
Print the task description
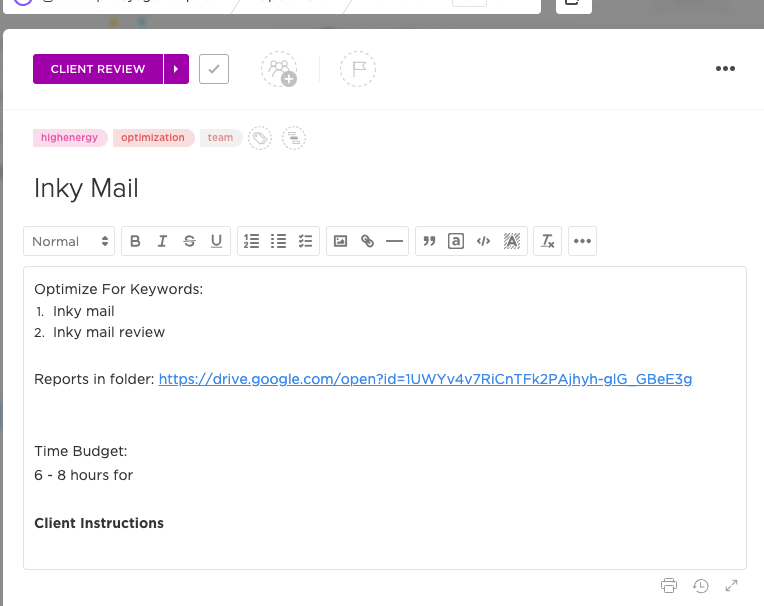coord(669,585)
